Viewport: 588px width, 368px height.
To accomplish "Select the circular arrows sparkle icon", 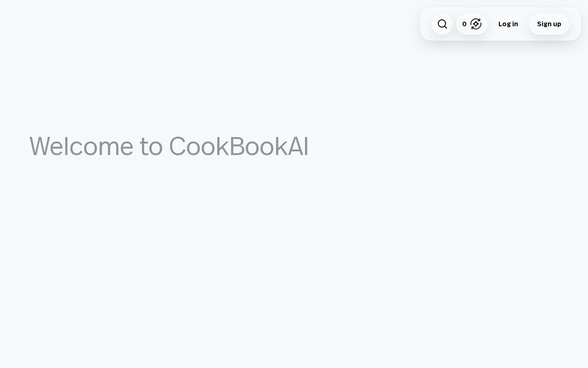I will (476, 24).
